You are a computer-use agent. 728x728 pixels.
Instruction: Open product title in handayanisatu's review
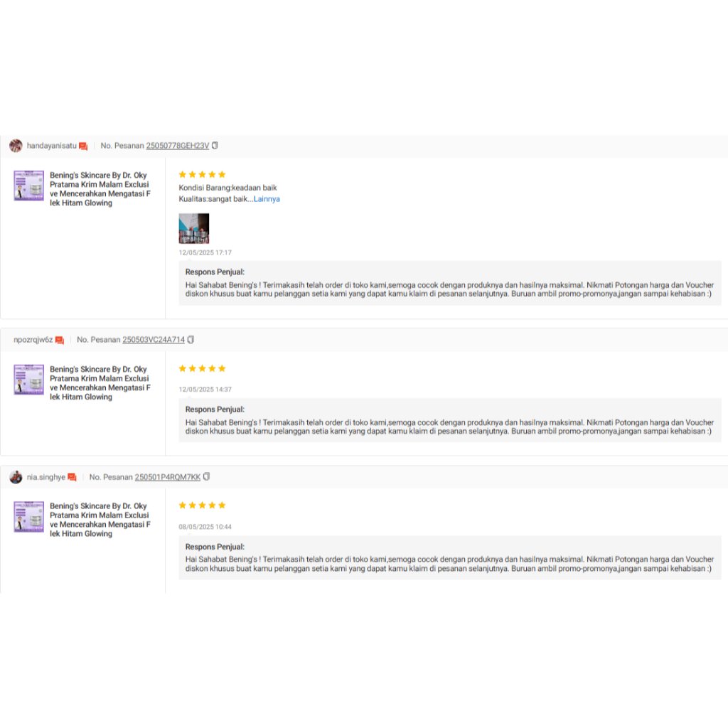pyautogui.click(x=100, y=188)
